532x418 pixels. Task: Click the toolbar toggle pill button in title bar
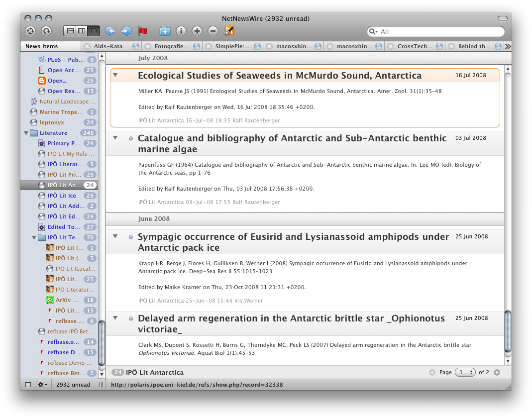tap(503, 18)
